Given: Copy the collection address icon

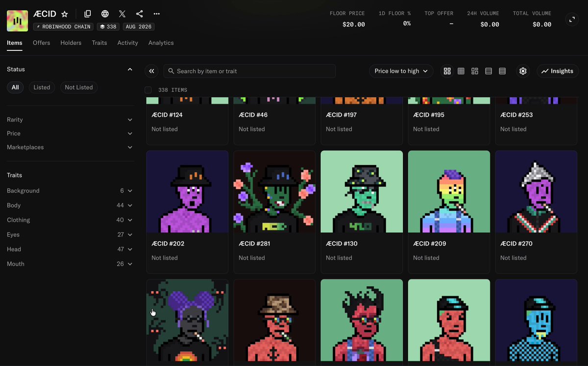Looking at the screenshot, I should tap(88, 14).
